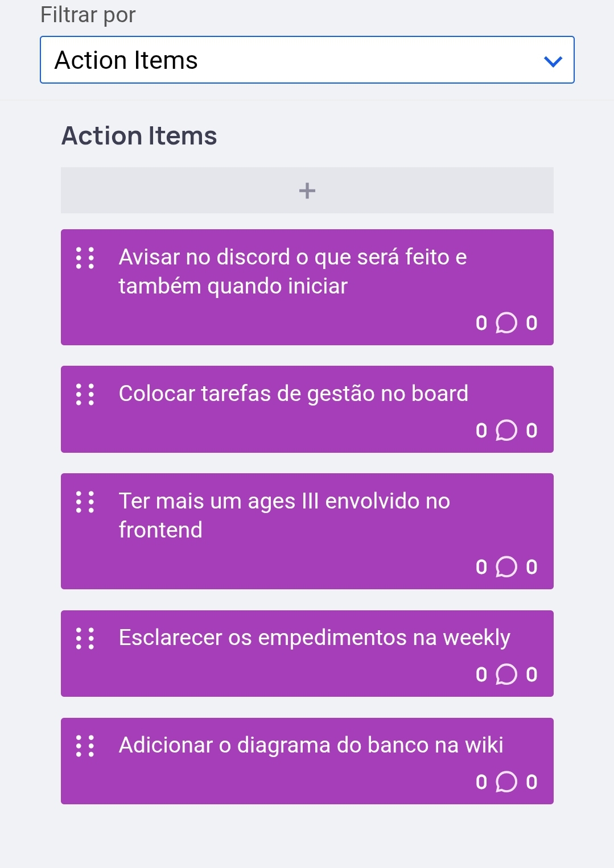Click Esclarecer os empedimentos na weekly text

(x=314, y=638)
